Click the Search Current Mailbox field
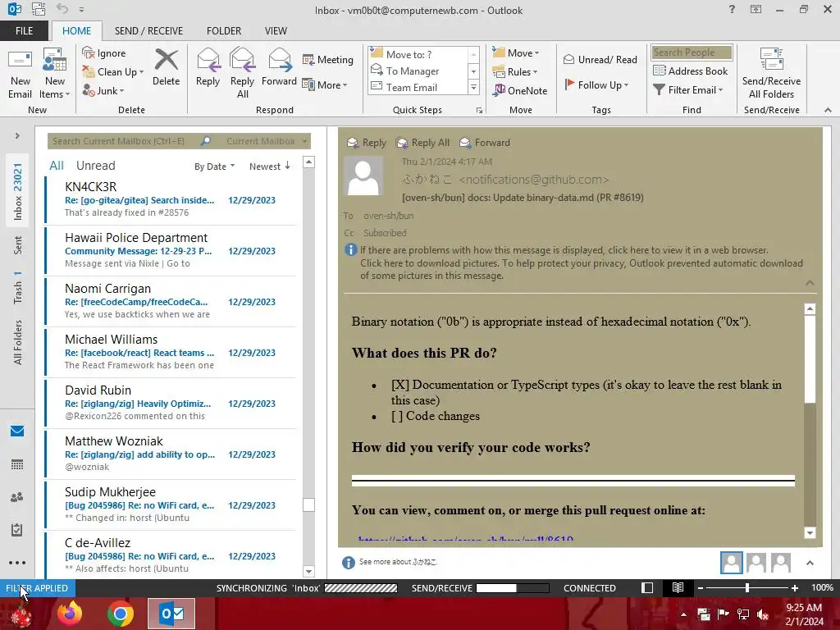This screenshot has height=630, width=840. [x=123, y=141]
